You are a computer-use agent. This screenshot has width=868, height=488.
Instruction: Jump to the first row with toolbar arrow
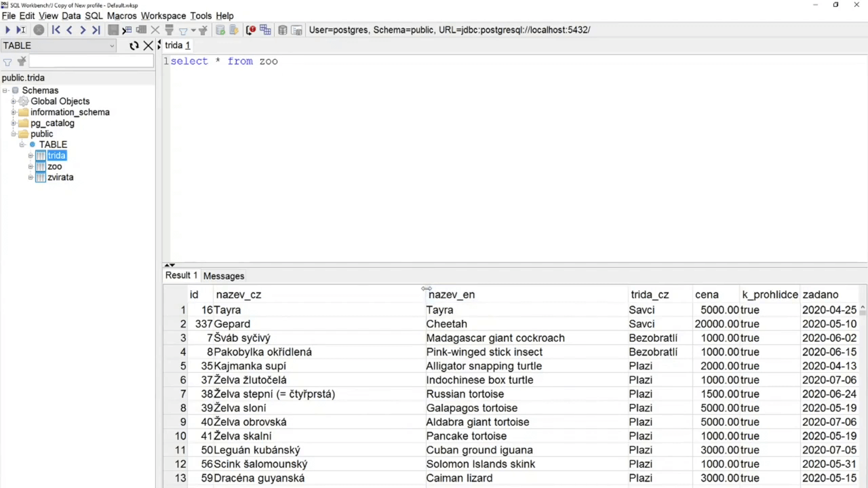click(x=56, y=30)
